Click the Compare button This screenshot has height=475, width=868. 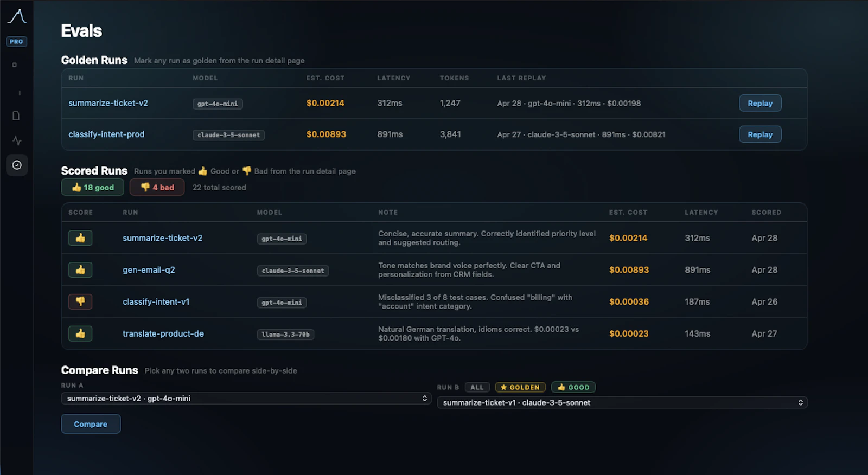(x=91, y=424)
